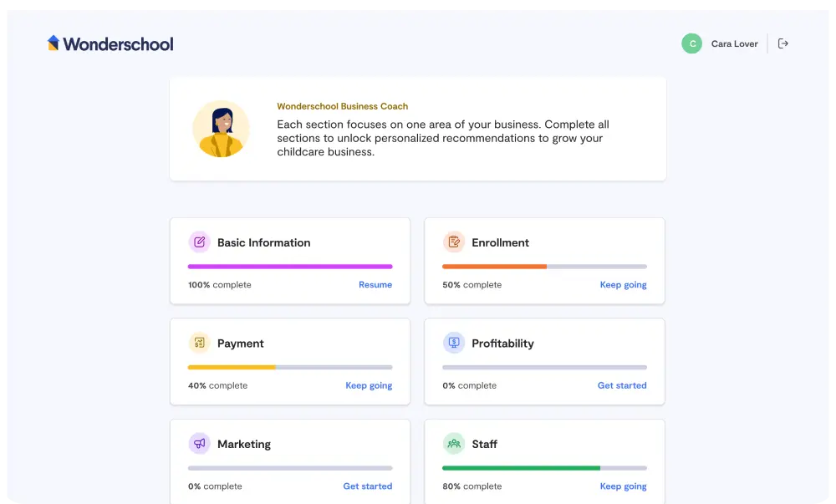Click the Cara Lover username
This screenshot has height=504, width=836.
coord(734,43)
